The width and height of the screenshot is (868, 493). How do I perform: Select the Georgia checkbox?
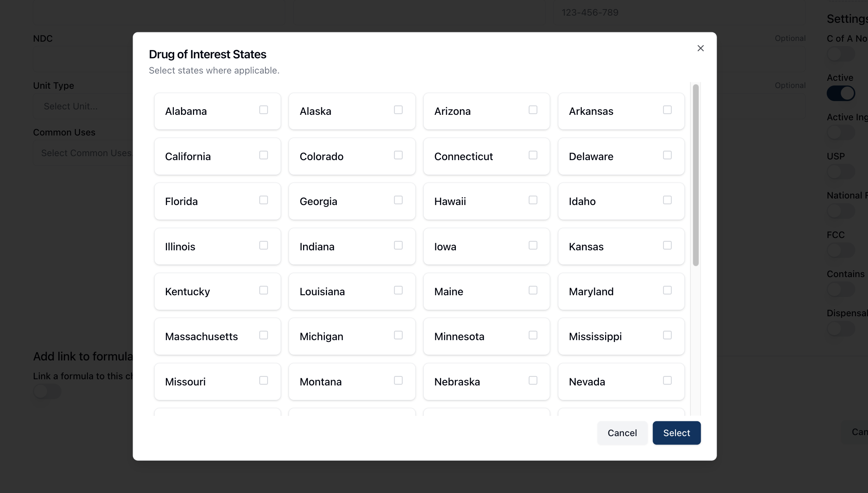point(398,200)
